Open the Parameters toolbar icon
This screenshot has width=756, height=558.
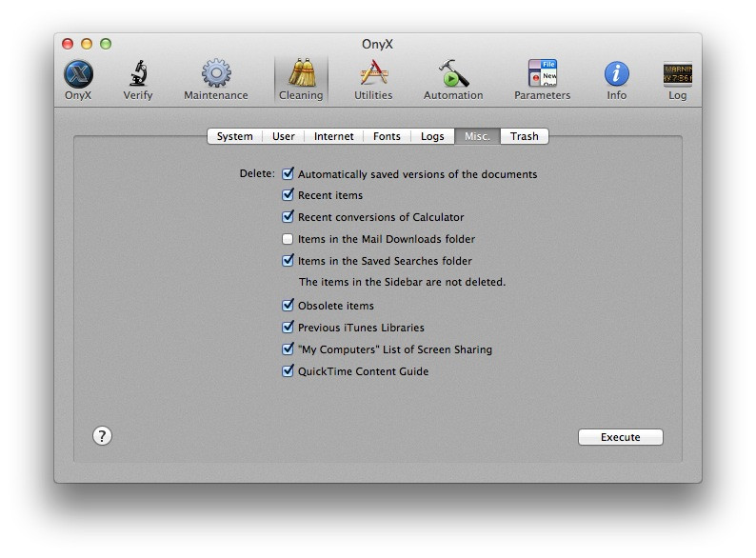coord(543,80)
